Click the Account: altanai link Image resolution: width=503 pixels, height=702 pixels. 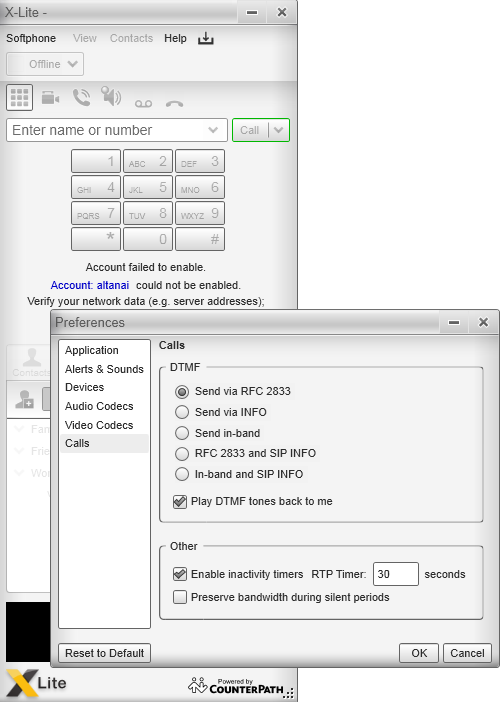[90, 285]
